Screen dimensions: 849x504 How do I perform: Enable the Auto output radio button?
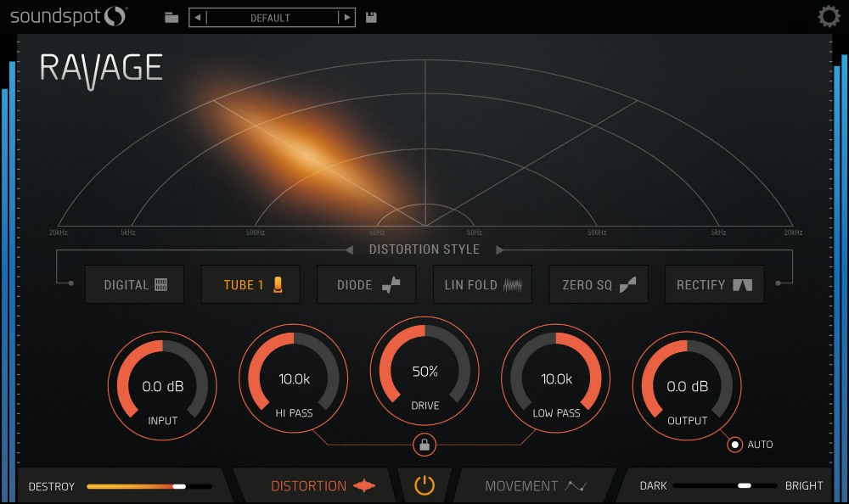point(734,445)
